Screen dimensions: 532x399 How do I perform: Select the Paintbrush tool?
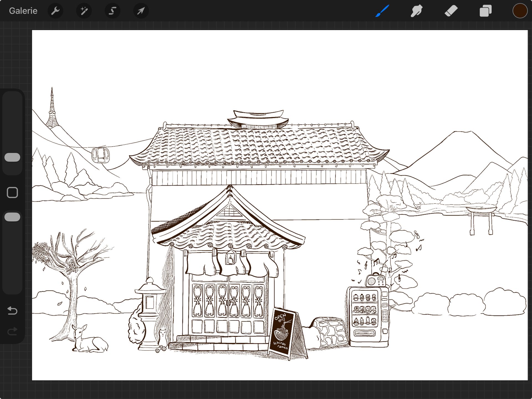coord(382,11)
